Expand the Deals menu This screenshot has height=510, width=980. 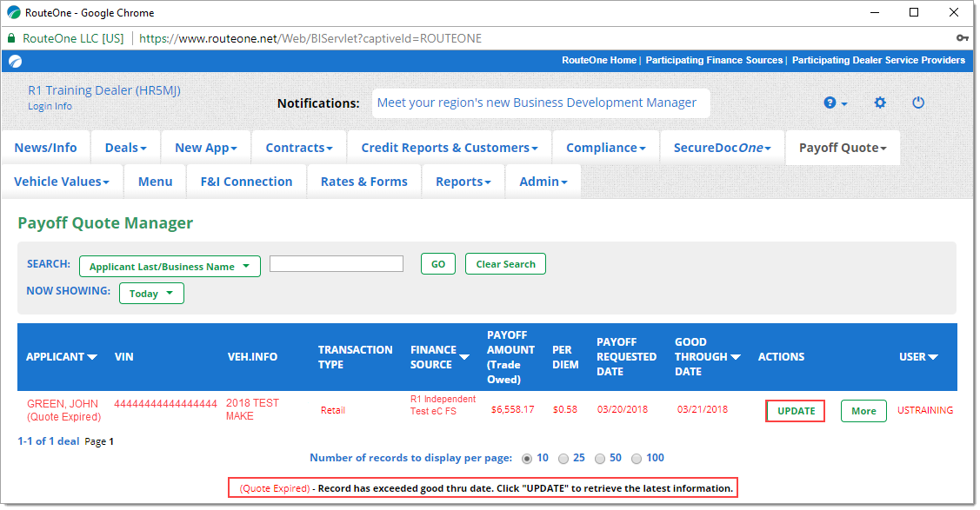click(x=125, y=148)
